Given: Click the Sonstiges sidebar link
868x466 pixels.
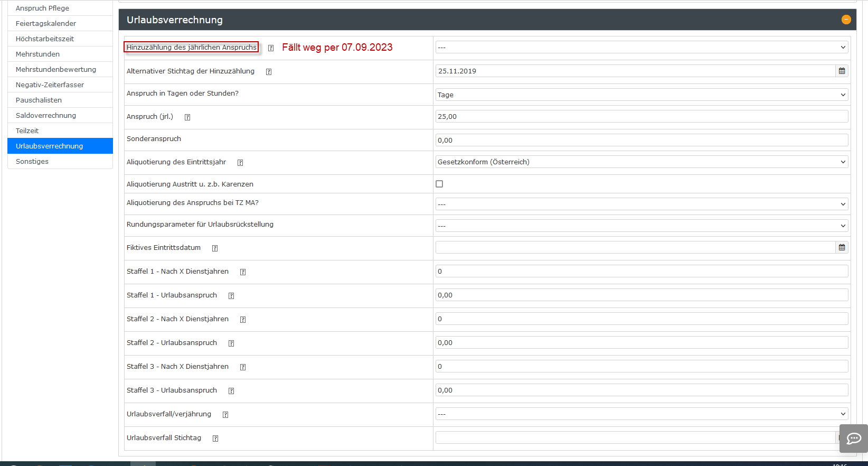Looking at the screenshot, I should [32, 161].
